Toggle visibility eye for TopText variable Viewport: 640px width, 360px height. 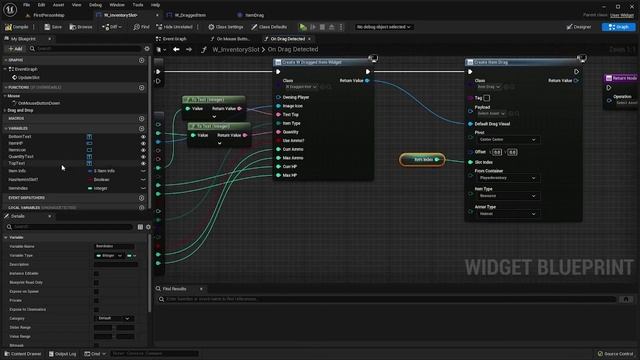click(143, 163)
